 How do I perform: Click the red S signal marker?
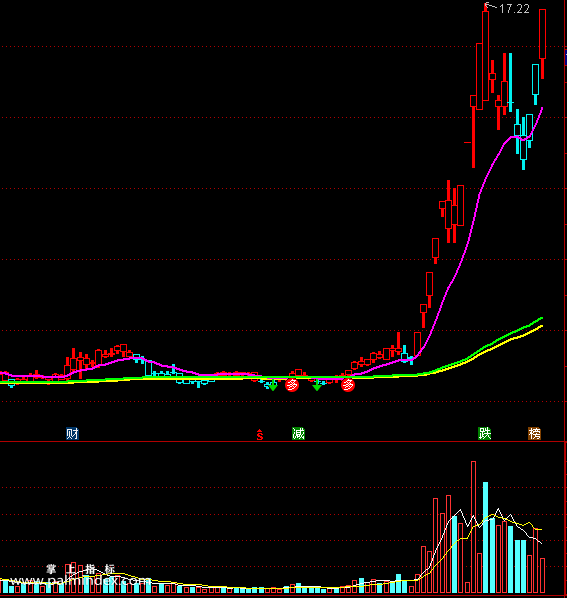point(260,435)
